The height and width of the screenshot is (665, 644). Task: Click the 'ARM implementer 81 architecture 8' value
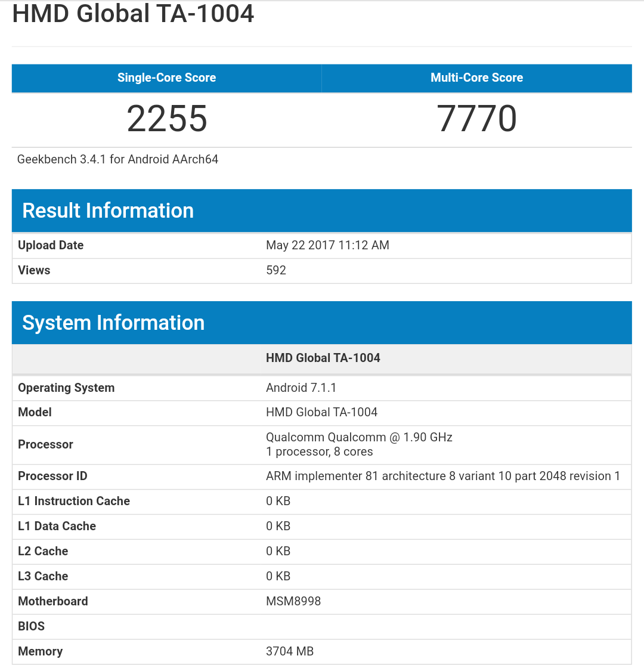[x=442, y=476]
